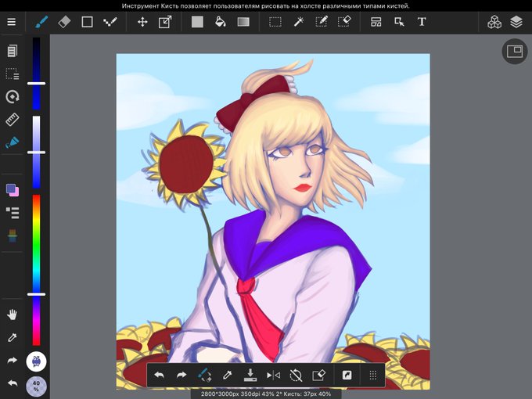Click the fullscreen arrow icon in bottom bar
The height and width of the screenshot is (399, 532).
[x=347, y=376]
